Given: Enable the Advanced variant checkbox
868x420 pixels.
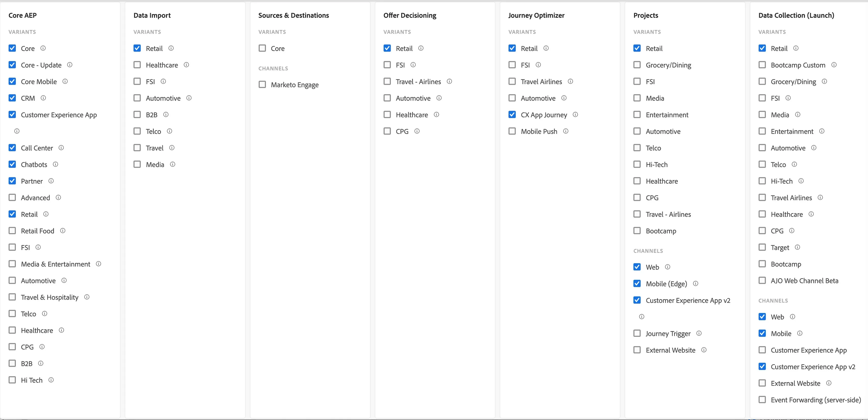Looking at the screenshot, I should tap(12, 197).
